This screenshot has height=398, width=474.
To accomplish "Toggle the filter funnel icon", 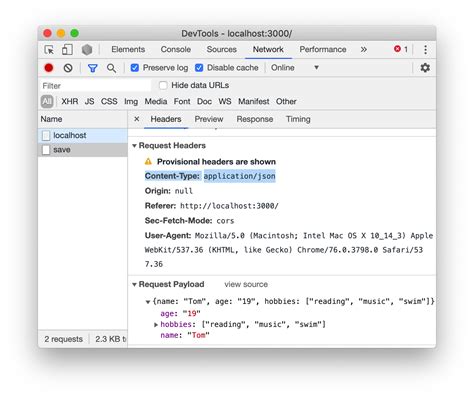I will point(92,68).
